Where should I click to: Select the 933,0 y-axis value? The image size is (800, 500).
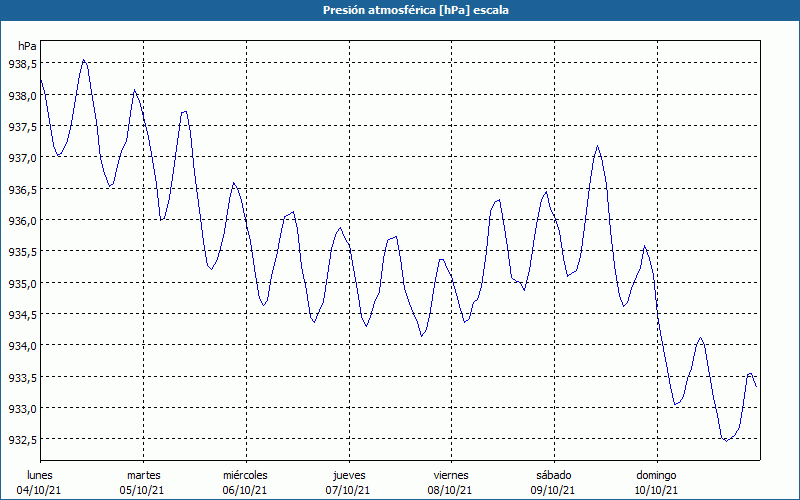(x=22, y=408)
